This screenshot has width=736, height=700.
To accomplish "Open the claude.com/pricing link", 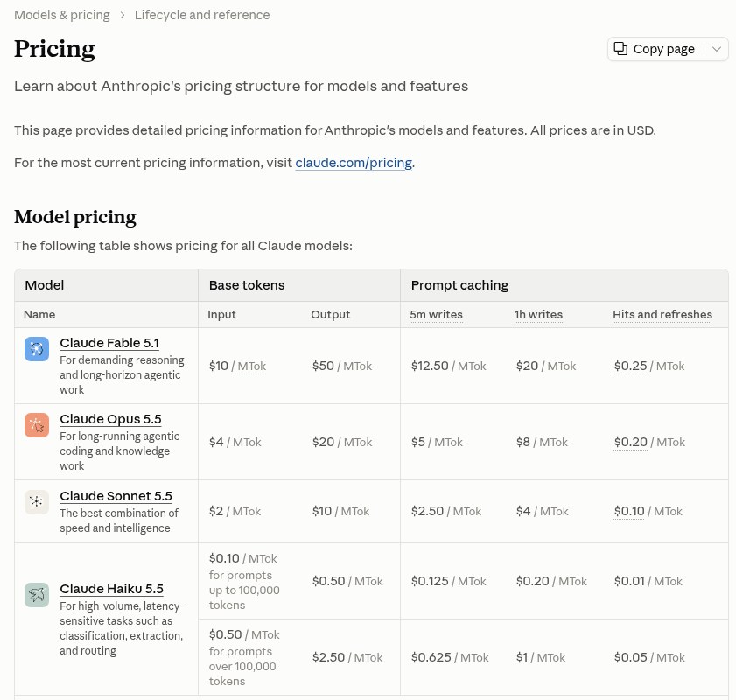I will pyautogui.click(x=354, y=163).
